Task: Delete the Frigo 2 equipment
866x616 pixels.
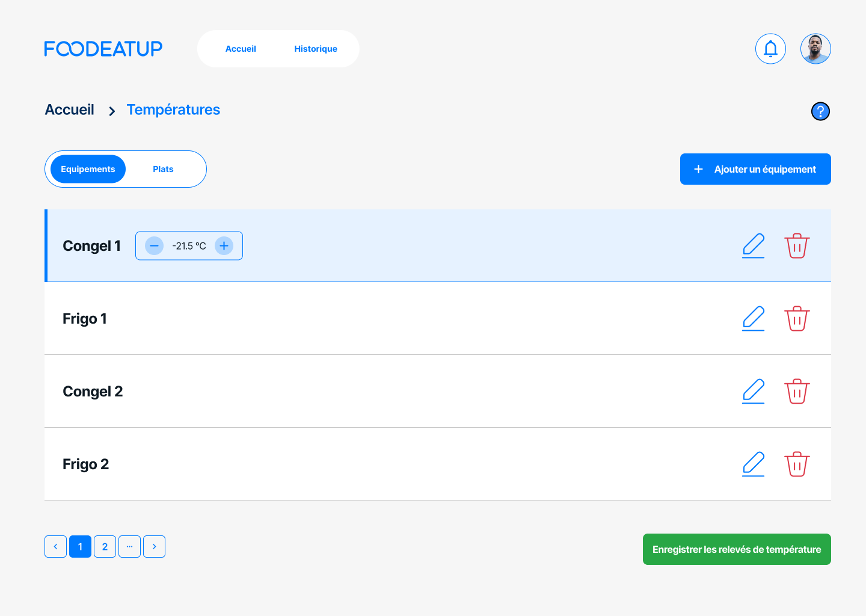Action: (x=797, y=464)
